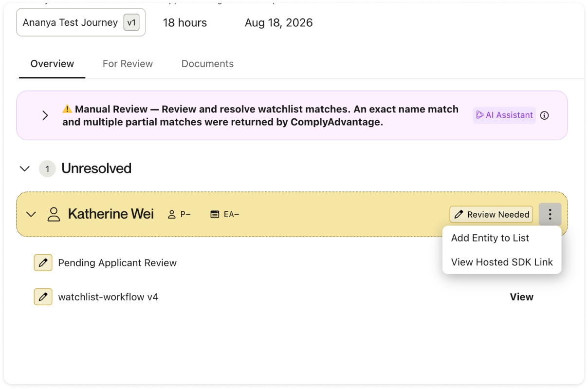Image resolution: width=588 pixels, height=389 pixels.
Task: Choose View Hosted SDK Link
Action: (502, 262)
